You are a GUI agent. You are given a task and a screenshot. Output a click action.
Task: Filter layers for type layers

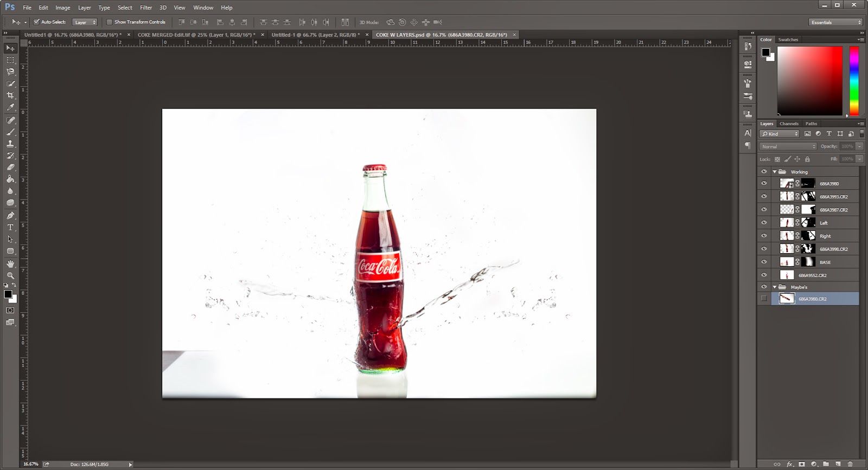(x=829, y=133)
